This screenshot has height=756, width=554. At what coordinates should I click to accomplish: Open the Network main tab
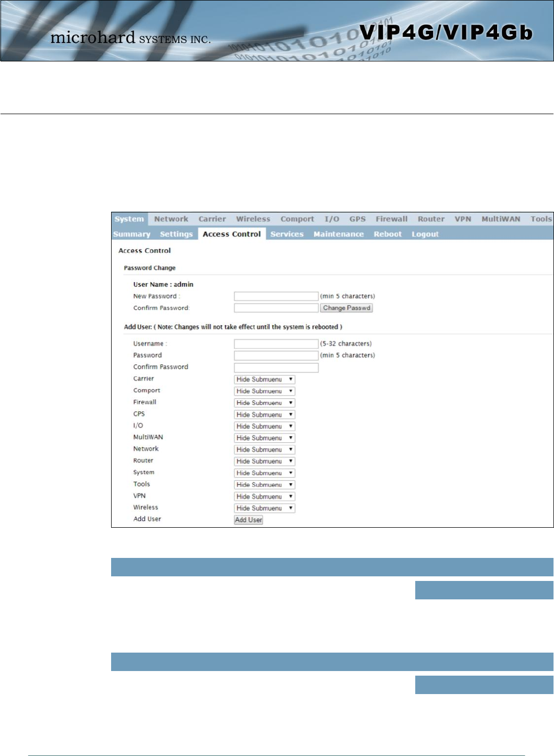pos(172,219)
